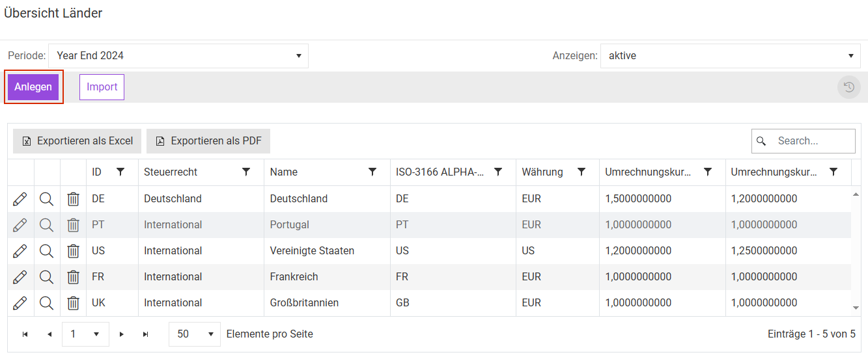Screen dimensions: 868x359
Task: Edit the Deutschland row with pencil icon
Action: [x=20, y=199]
